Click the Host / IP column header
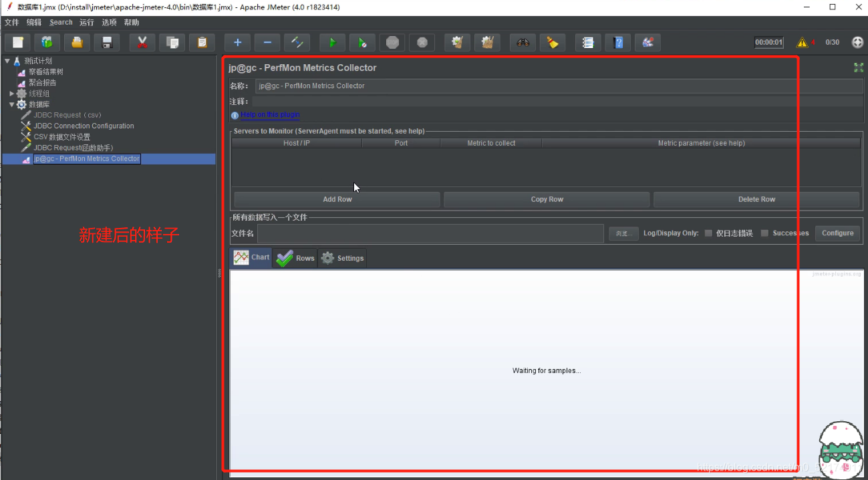 pos(297,143)
